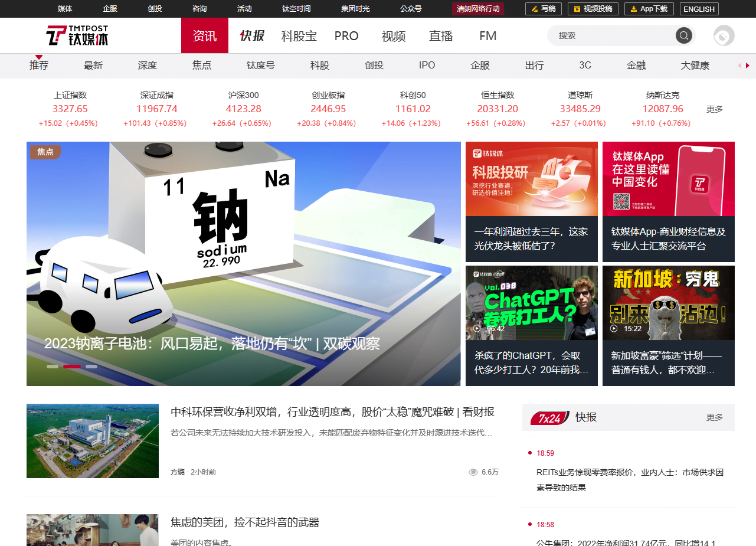
Task: Select the 推荐 category
Action: 39,66
